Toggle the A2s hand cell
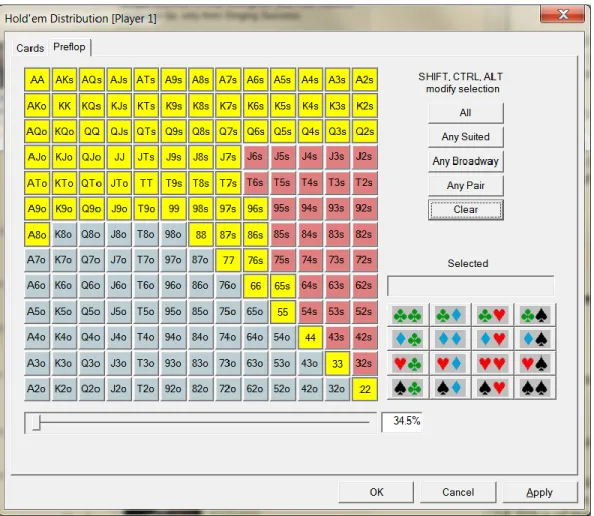Image resolution: width=594 pixels, height=516 pixels. click(364, 80)
